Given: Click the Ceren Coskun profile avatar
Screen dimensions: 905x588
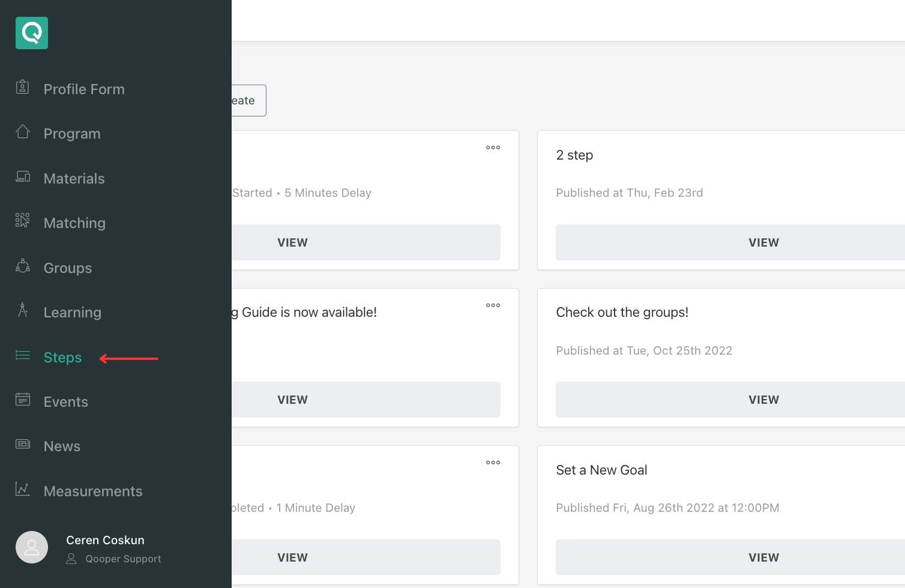Looking at the screenshot, I should tap(31, 547).
